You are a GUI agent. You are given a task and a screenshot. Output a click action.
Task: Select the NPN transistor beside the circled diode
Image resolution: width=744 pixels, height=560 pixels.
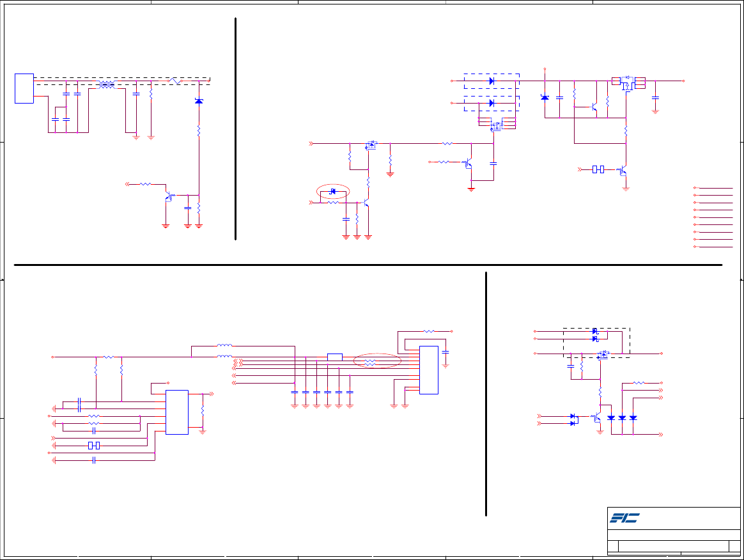tap(366, 203)
